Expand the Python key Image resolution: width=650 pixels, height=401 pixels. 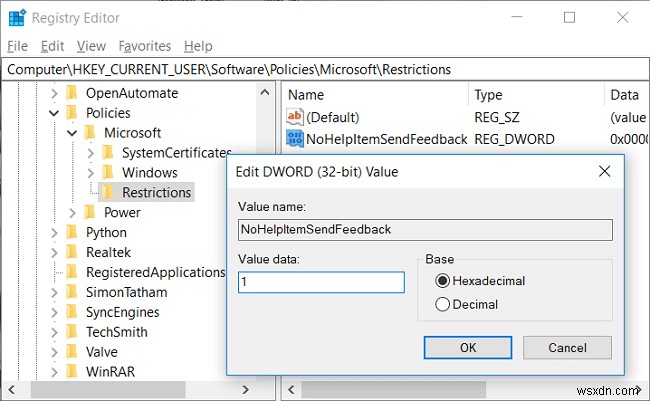54,233
